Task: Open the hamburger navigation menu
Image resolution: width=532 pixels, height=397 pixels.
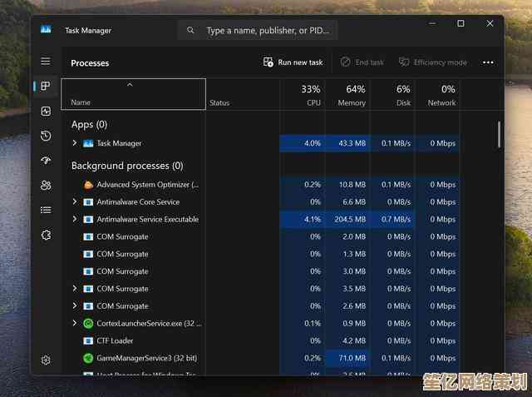Action: 46,62
